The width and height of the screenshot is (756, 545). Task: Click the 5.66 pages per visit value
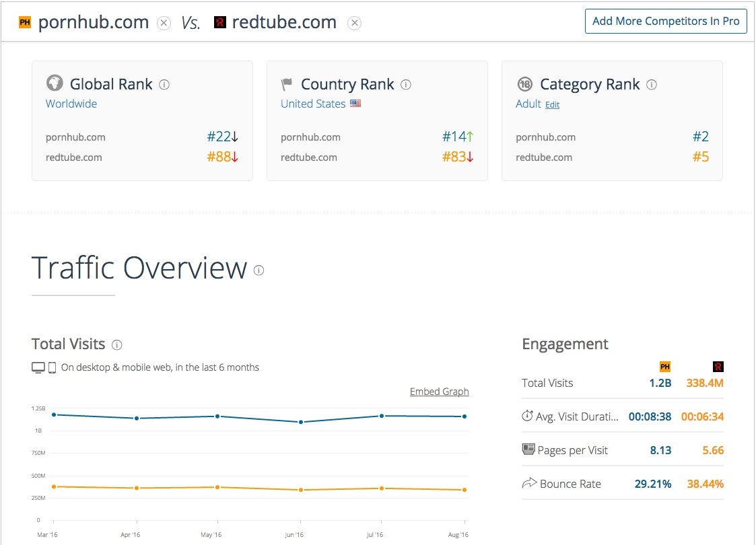[713, 451]
